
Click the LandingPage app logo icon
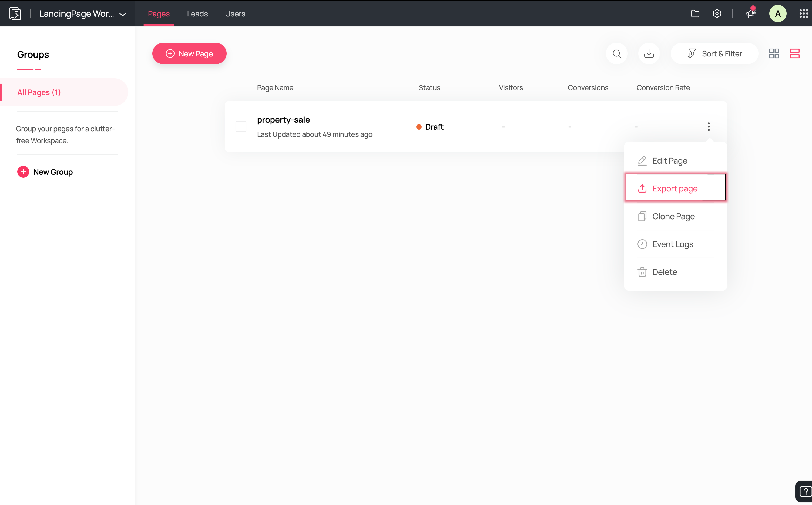pyautogui.click(x=15, y=14)
